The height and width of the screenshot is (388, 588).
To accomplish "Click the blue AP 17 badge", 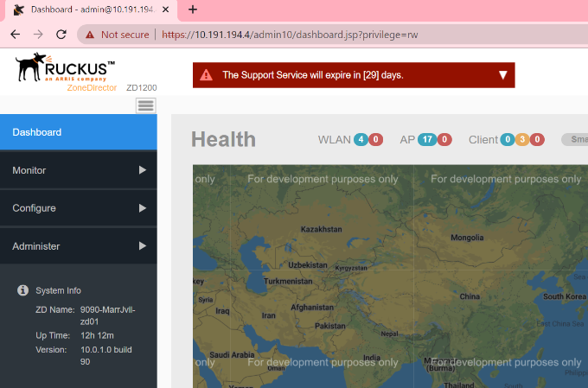I will [427, 139].
